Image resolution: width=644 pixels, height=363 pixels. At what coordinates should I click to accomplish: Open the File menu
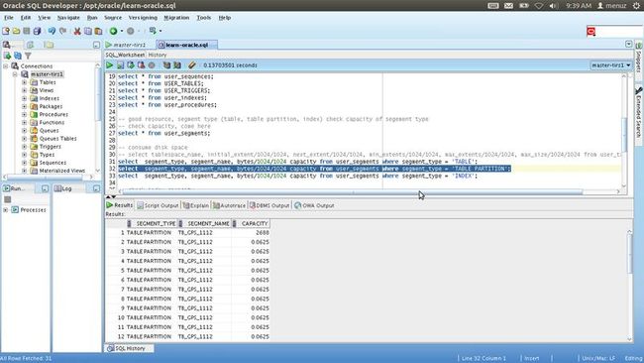tap(9, 18)
